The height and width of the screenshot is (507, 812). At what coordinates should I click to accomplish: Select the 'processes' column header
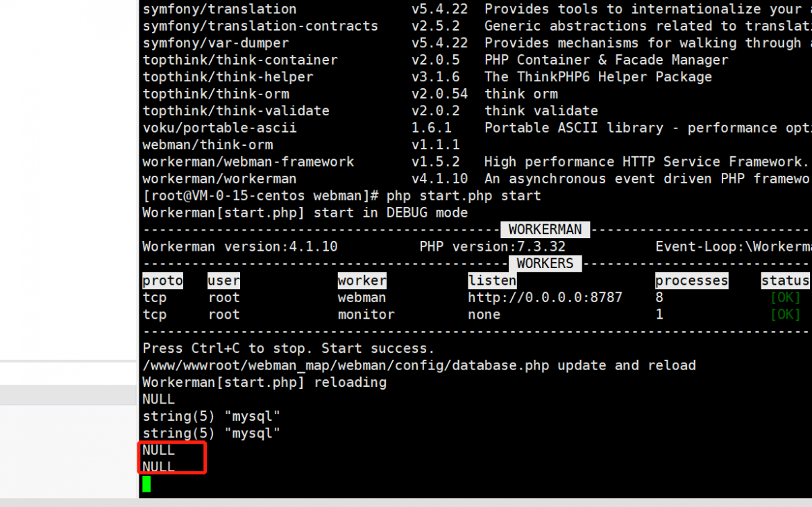tap(692, 281)
